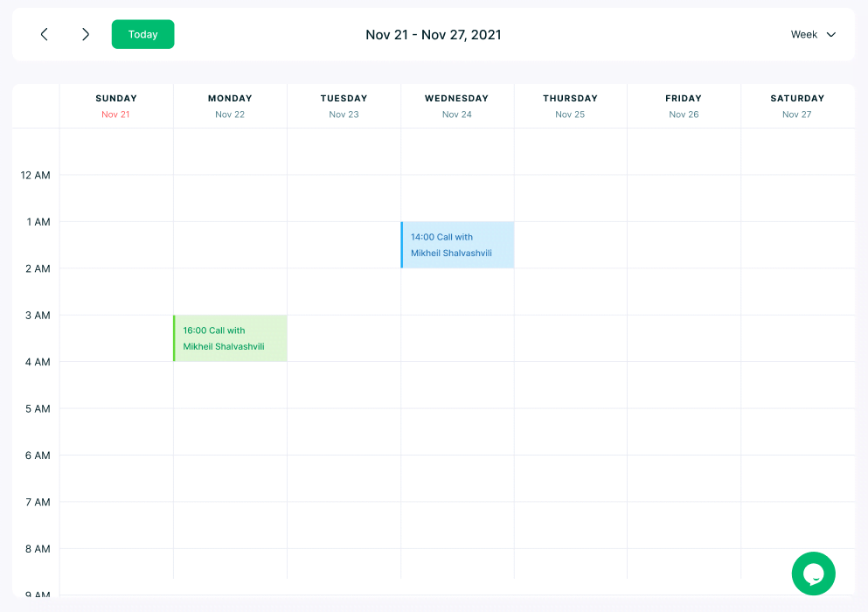Image resolution: width=868 pixels, height=612 pixels.
Task: Click the 6 AM time label
Action: (x=38, y=456)
